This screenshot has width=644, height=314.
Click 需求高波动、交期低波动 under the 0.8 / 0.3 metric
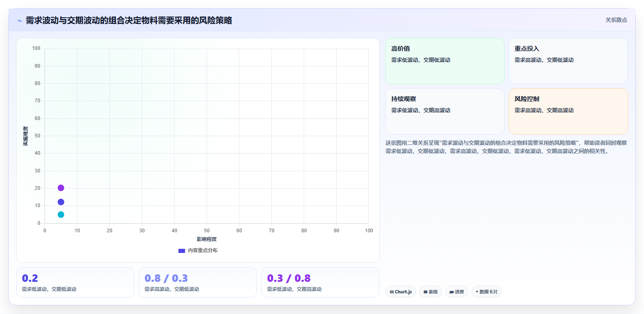[x=172, y=289]
